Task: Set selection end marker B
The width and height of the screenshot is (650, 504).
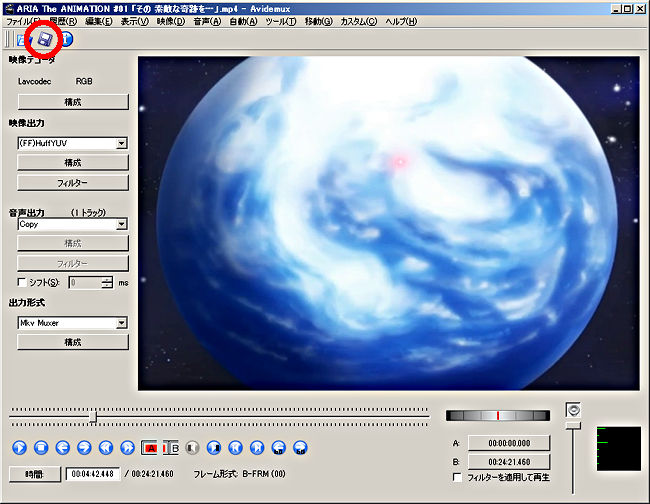Action: (171, 448)
